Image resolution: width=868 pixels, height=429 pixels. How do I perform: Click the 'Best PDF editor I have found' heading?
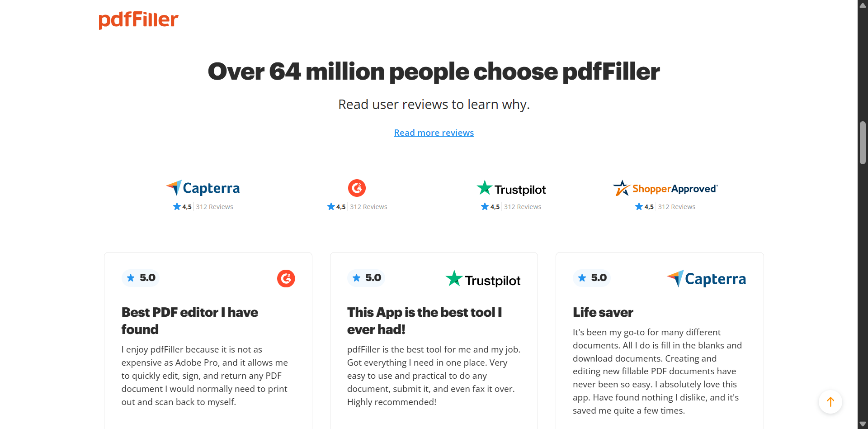point(189,321)
